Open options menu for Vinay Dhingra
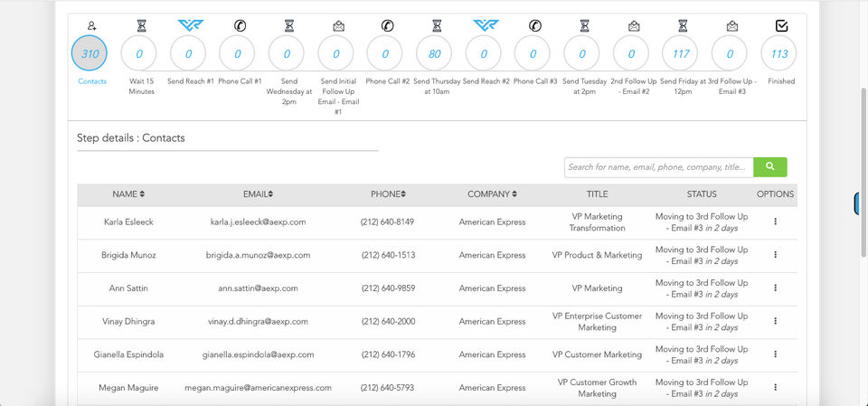This screenshot has height=406, width=868. tap(775, 321)
